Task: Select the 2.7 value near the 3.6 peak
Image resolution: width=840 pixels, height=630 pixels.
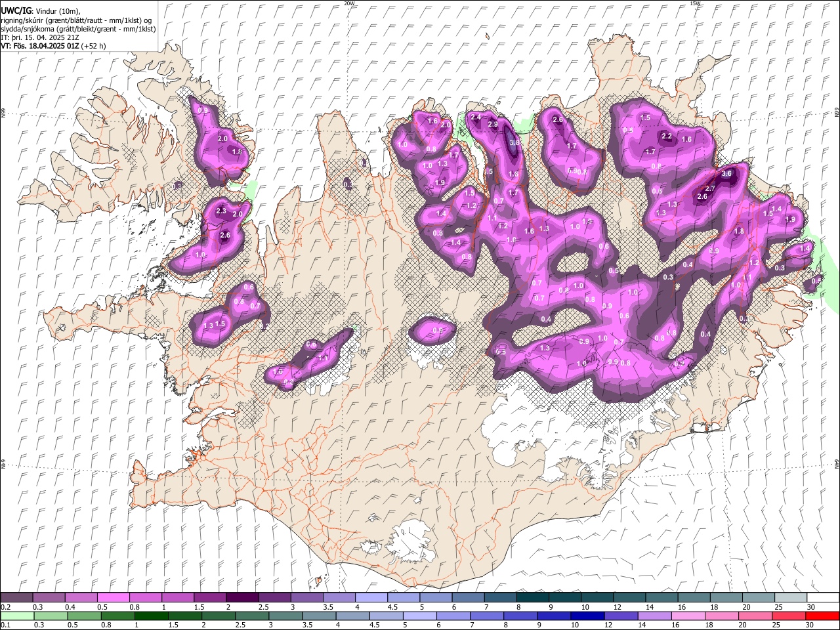Action: click(x=710, y=188)
